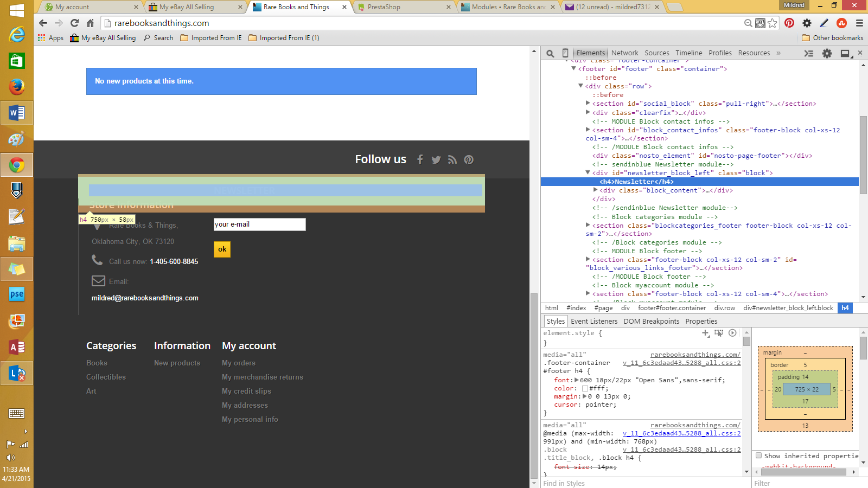Screen dimensions: 868x488
Task: Open Internet Explorer from the taskbar
Action: (17, 35)
